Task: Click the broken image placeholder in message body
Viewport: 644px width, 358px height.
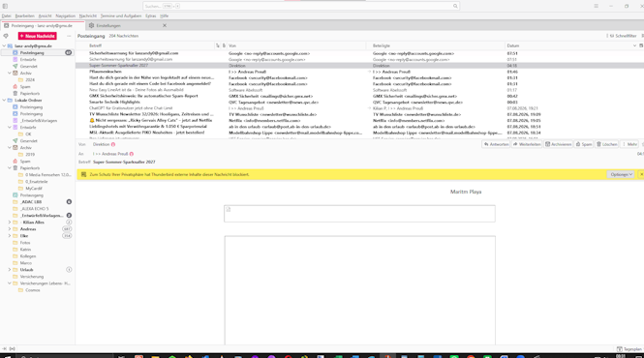Action: (229, 209)
